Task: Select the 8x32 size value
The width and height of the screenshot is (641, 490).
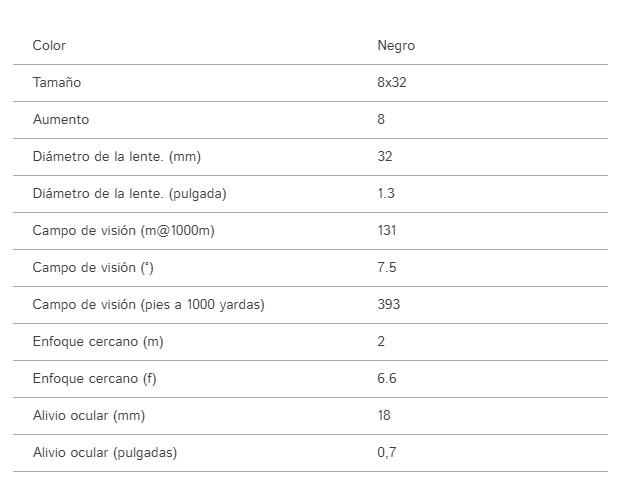Action: click(x=392, y=82)
